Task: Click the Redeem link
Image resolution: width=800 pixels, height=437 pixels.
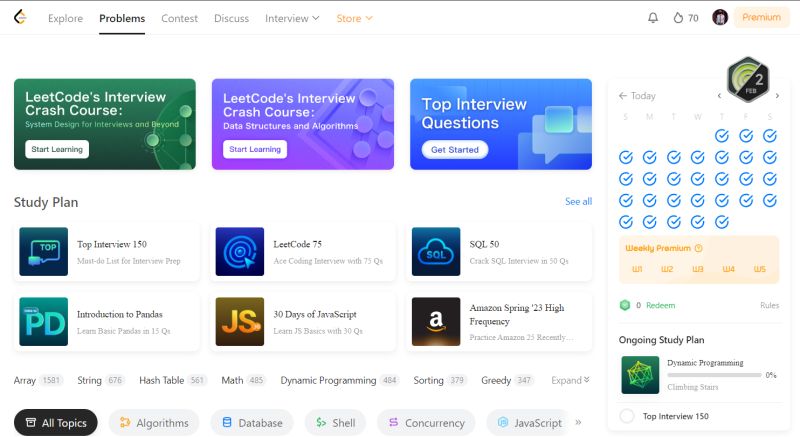Action: [x=660, y=305]
